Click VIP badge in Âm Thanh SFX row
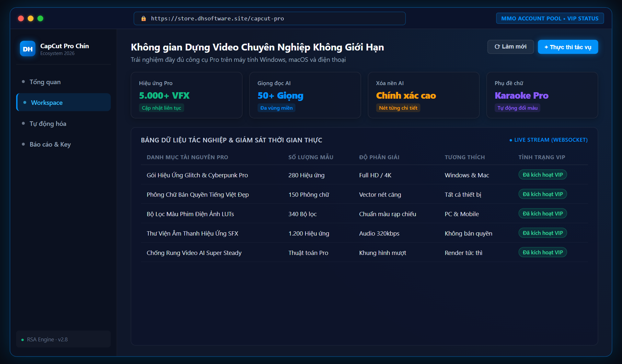This screenshot has height=364, width=622. tap(543, 233)
